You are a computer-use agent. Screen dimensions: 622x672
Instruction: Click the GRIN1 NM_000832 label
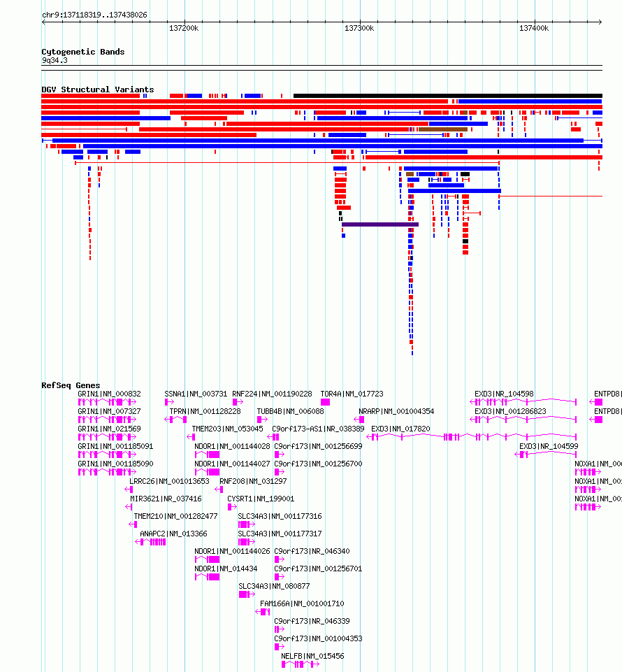(109, 394)
